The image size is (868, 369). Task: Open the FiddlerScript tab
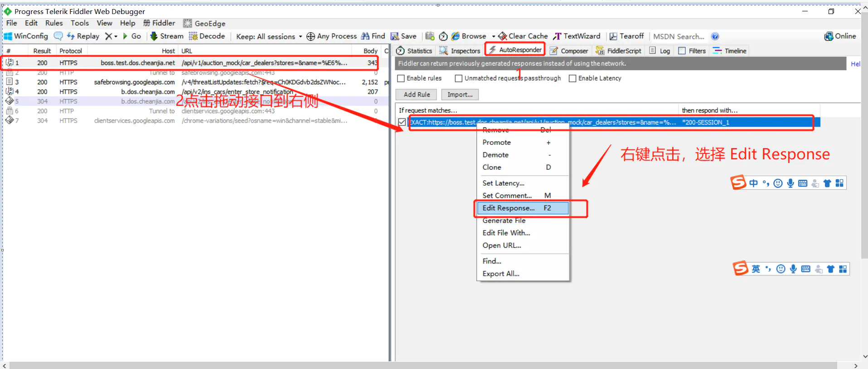pyautogui.click(x=619, y=51)
